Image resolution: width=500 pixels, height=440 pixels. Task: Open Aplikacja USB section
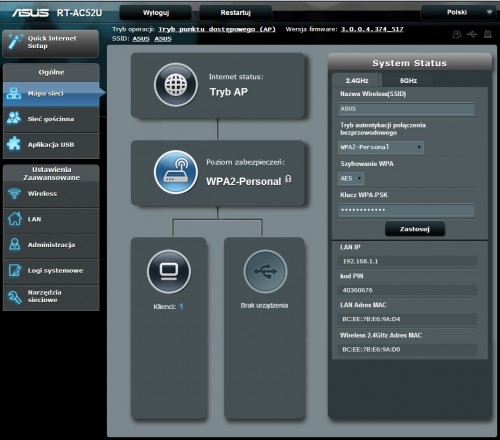coord(51,145)
